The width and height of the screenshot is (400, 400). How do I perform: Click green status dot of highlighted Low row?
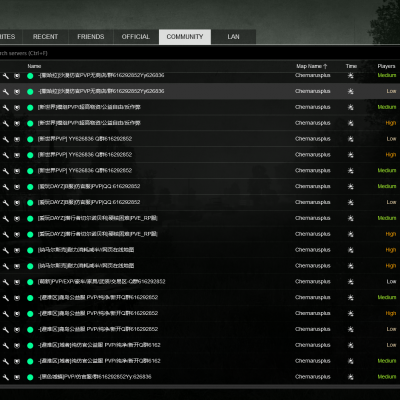[30, 92]
